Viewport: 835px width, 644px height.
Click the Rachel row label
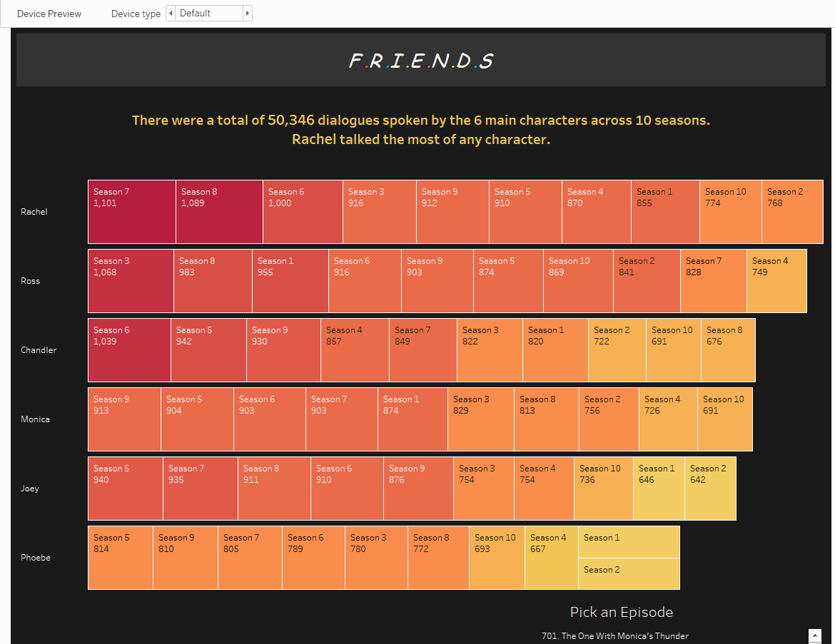click(34, 212)
